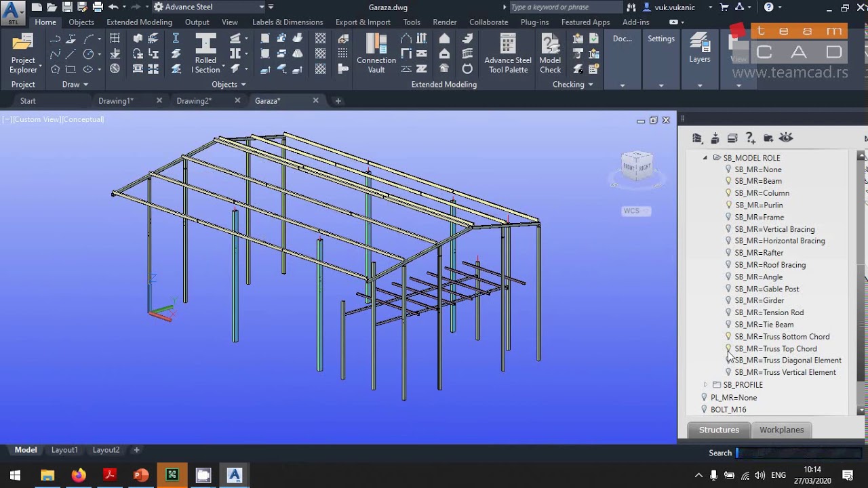This screenshot has height=488, width=868.
Task: Click the first icon in Project Explorer toolbar
Action: click(697, 138)
